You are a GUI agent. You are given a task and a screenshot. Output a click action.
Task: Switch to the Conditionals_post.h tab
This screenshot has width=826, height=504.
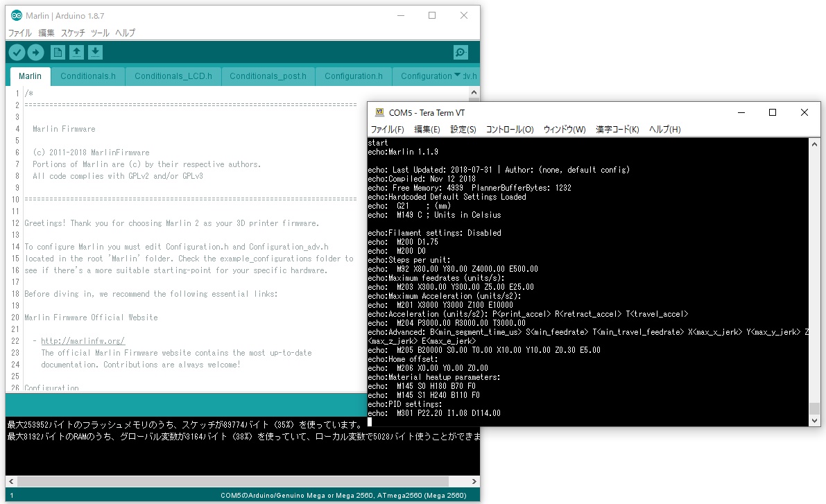pyautogui.click(x=268, y=76)
